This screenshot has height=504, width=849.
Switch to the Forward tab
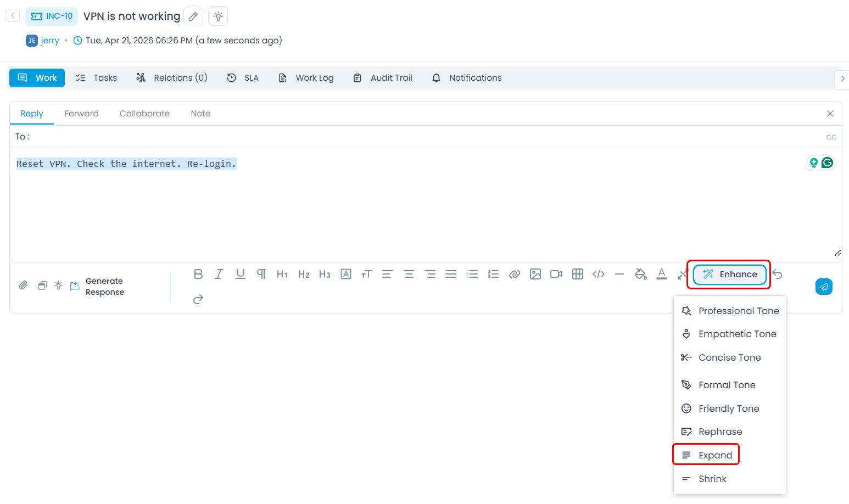coord(81,114)
